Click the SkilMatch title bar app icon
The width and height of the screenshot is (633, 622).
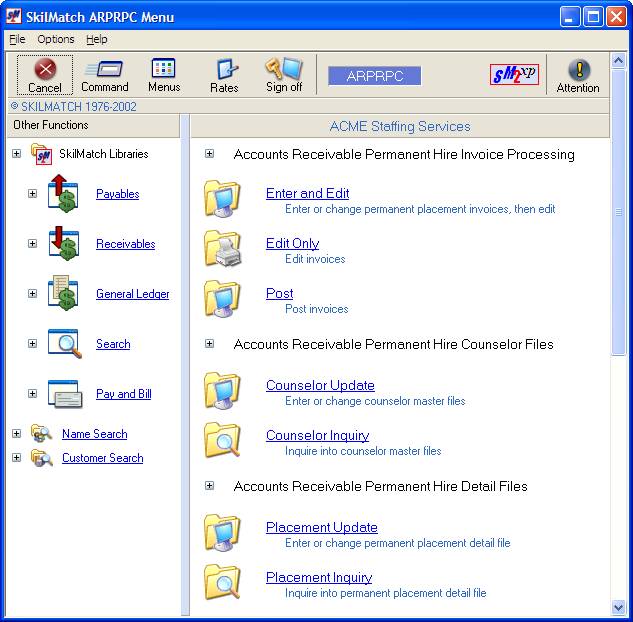(14, 17)
